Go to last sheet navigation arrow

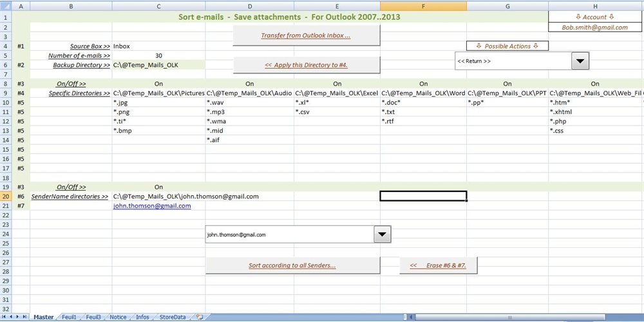(26, 317)
